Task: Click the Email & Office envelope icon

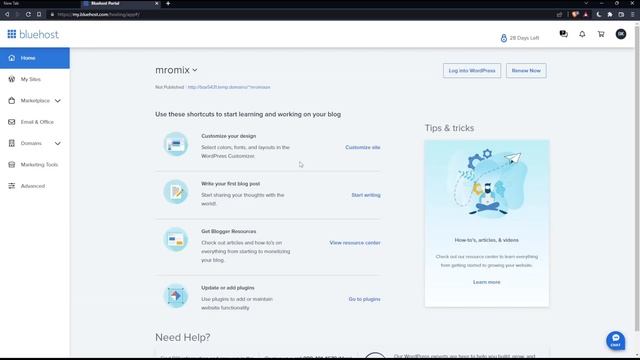Action: 12,122
